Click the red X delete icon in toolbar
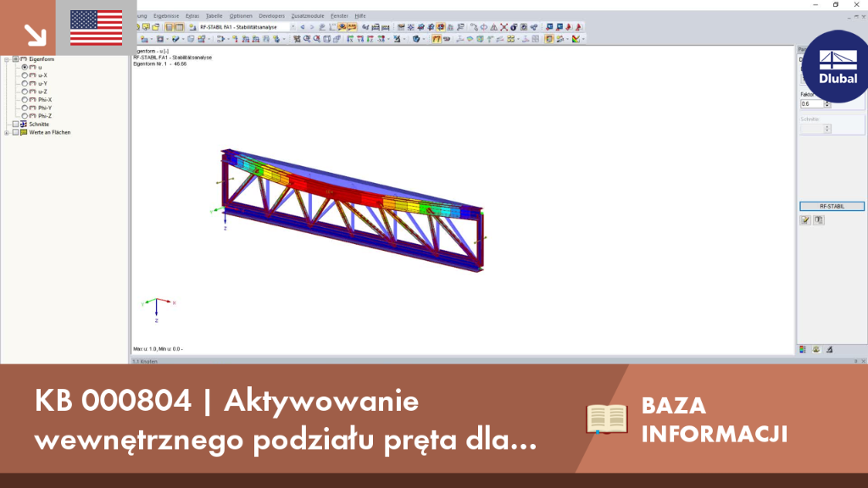Screen dimensions: 868x488 tap(504, 26)
